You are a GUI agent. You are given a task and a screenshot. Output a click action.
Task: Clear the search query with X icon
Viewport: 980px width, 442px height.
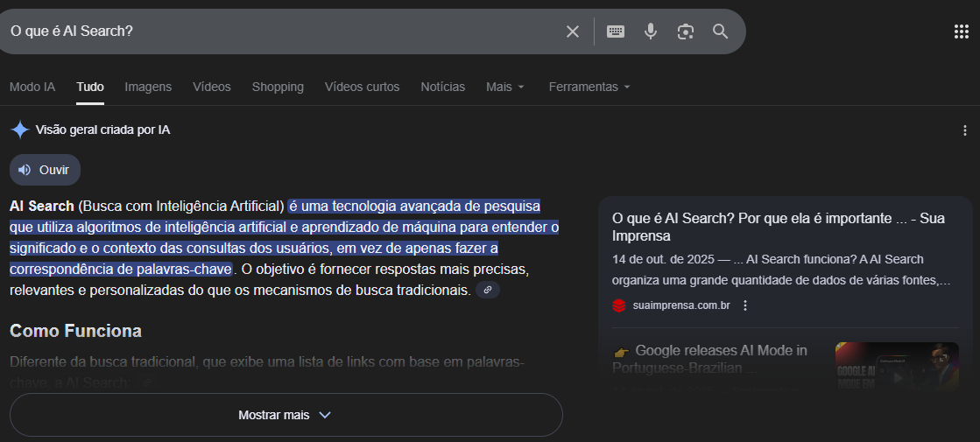(x=573, y=32)
